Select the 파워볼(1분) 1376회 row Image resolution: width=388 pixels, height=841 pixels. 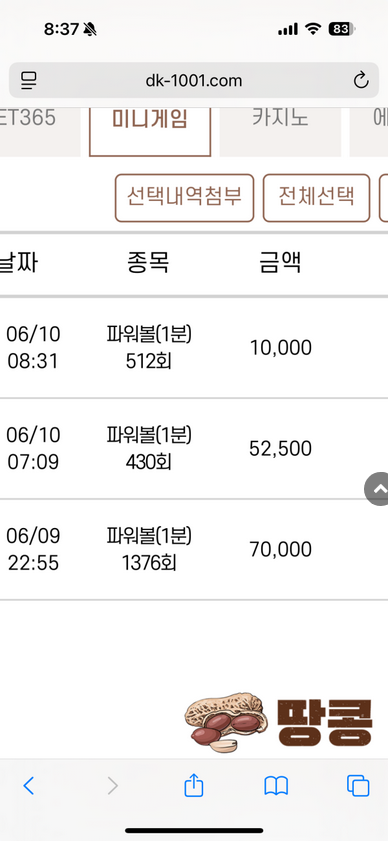click(194, 549)
